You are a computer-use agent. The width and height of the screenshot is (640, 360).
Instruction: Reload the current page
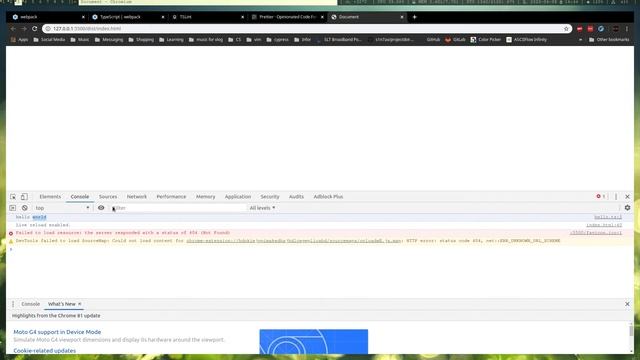point(35,29)
